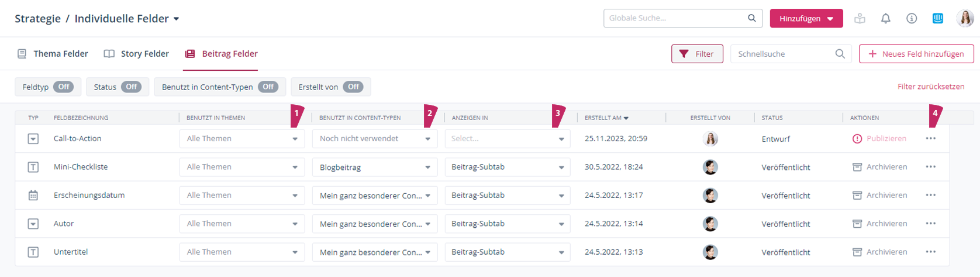
Task: Click the info circle icon in header
Action: click(911, 19)
